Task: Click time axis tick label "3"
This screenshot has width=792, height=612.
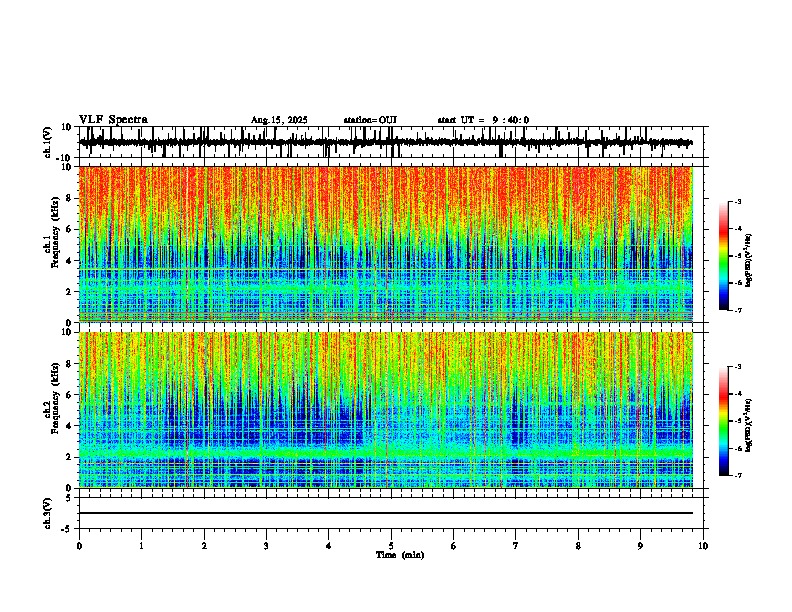Action: (266, 546)
